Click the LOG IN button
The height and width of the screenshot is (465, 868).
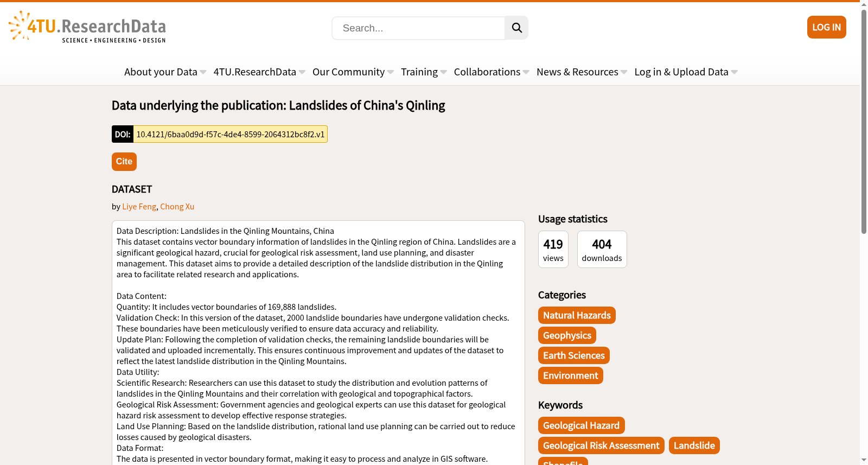coord(826,27)
